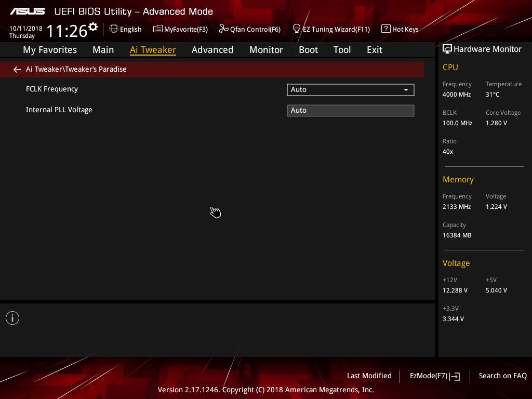532x399 pixels.
Task: Switch to EzMode(F7)
Action: (x=435, y=376)
